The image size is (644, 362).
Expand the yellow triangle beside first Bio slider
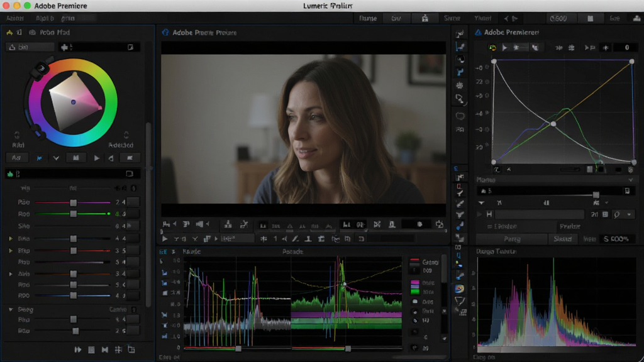[x=10, y=238]
